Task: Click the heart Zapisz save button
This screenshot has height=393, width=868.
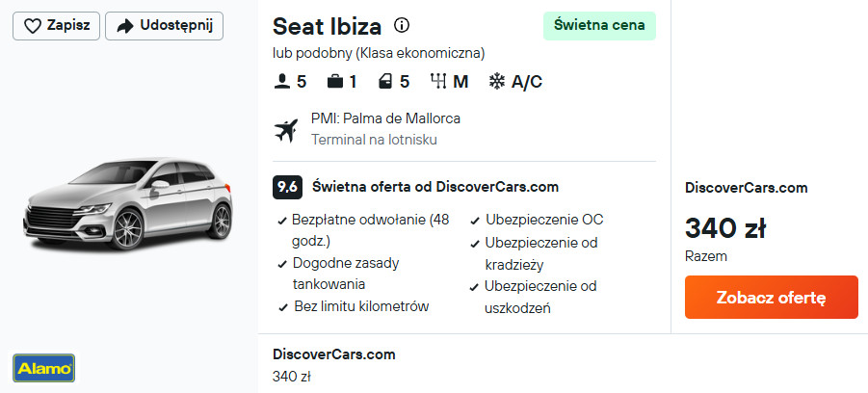Action: [x=56, y=26]
